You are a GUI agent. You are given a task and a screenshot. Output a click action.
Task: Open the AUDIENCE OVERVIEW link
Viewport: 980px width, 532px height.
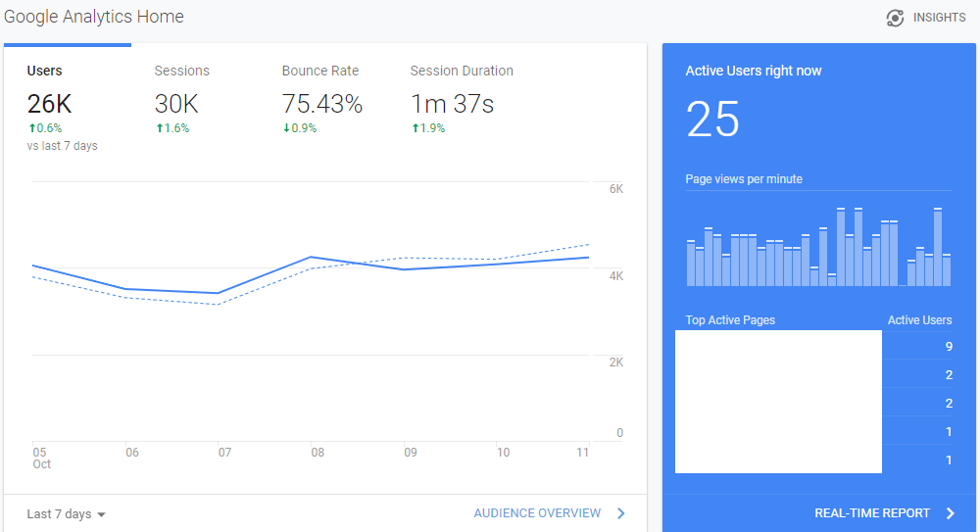coord(537,513)
